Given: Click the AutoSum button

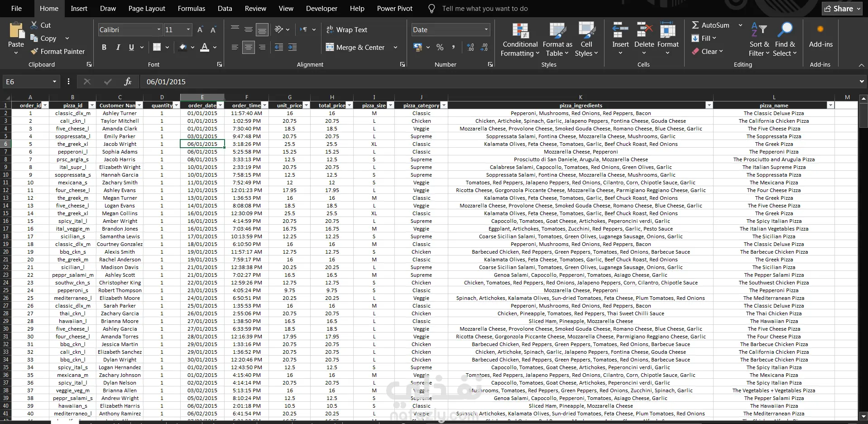Looking at the screenshot, I should pyautogui.click(x=710, y=25).
